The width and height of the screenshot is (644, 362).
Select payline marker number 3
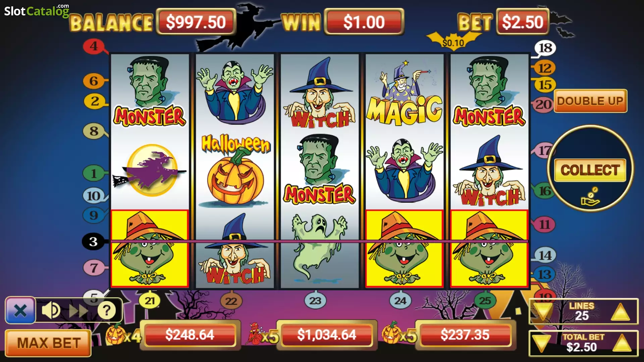[x=94, y=241]
